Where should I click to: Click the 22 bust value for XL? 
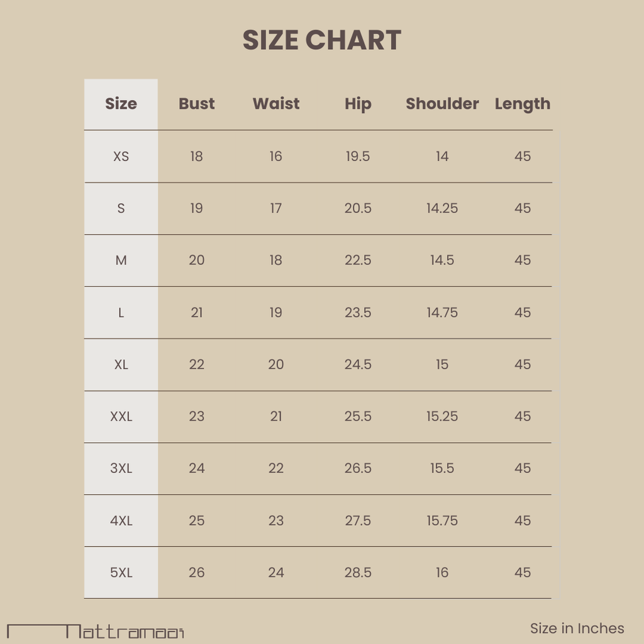(196, 364)
